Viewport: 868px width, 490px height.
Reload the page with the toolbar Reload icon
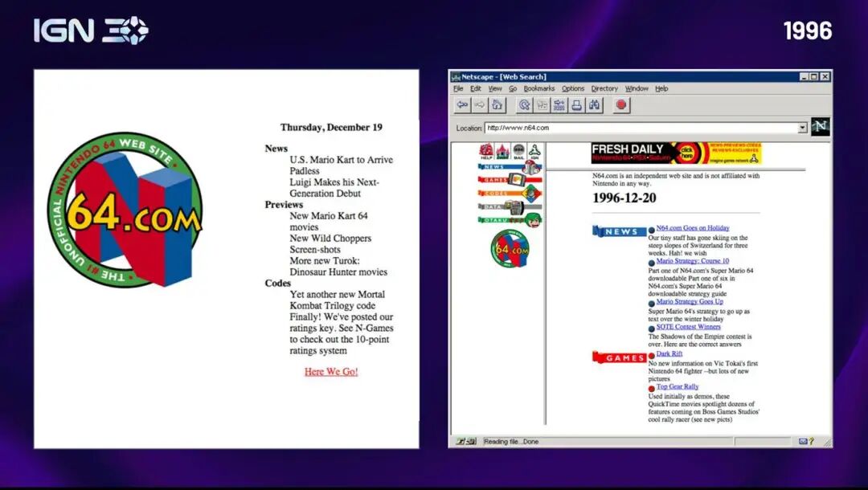[524, 105]
